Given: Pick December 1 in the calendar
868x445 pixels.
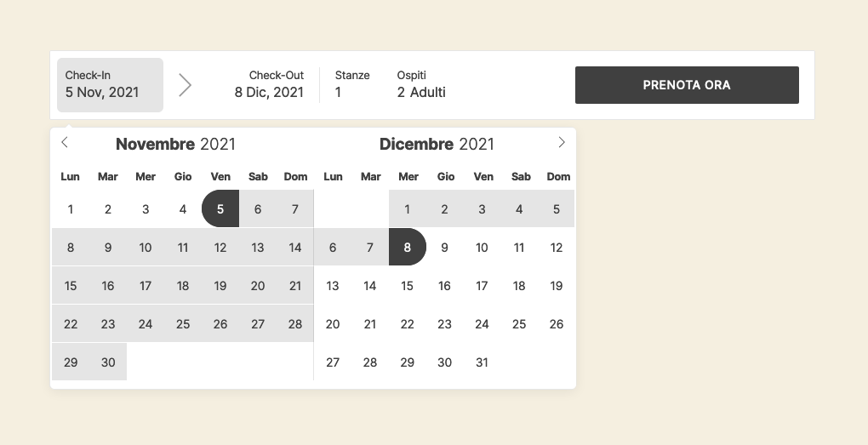Looking at the screenshot, I should [x=408, y=209].
